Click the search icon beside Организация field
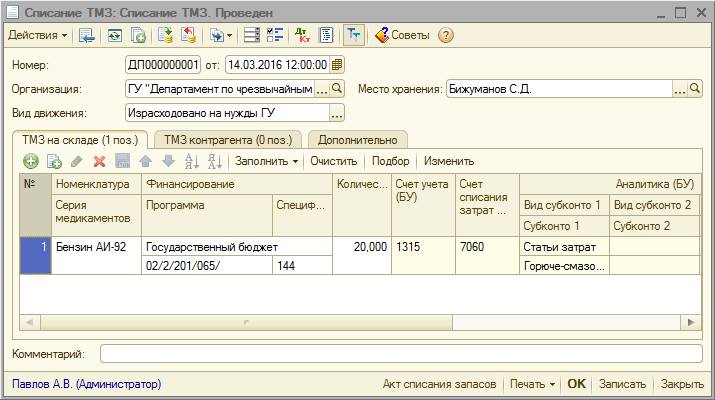The image size is (715, 400). point(337,89)
